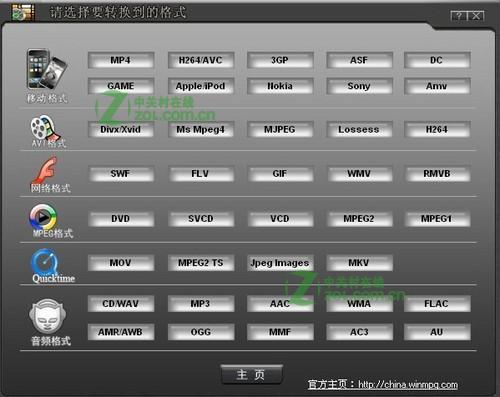
Task: Choose MP4 as output format
Action: coord(121,60)
